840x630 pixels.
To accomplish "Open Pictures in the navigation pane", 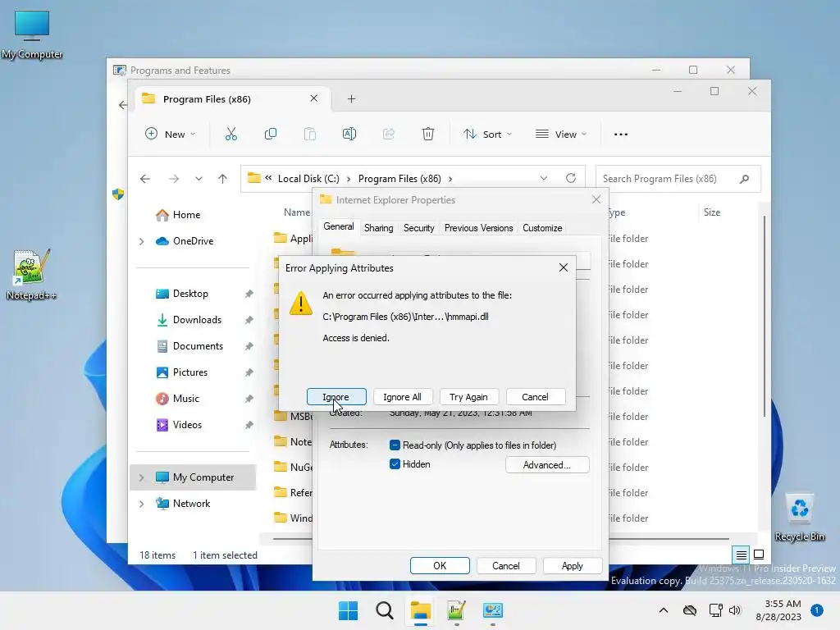I will [190, 372].
